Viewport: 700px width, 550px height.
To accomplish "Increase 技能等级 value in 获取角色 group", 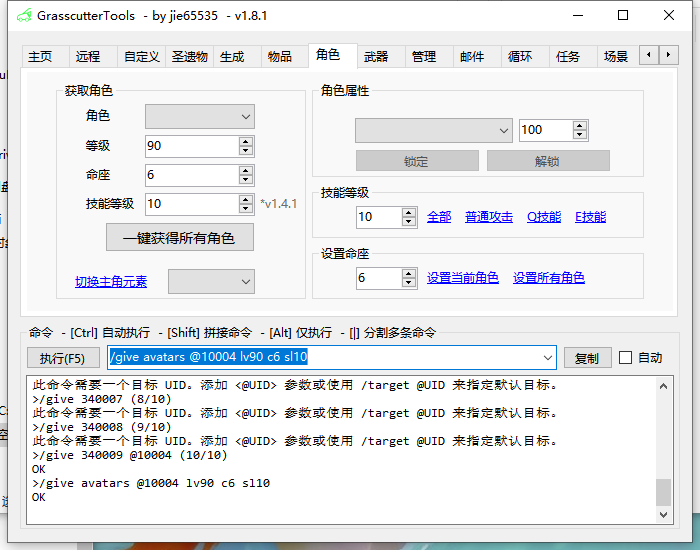I will [x=246, y=199].
